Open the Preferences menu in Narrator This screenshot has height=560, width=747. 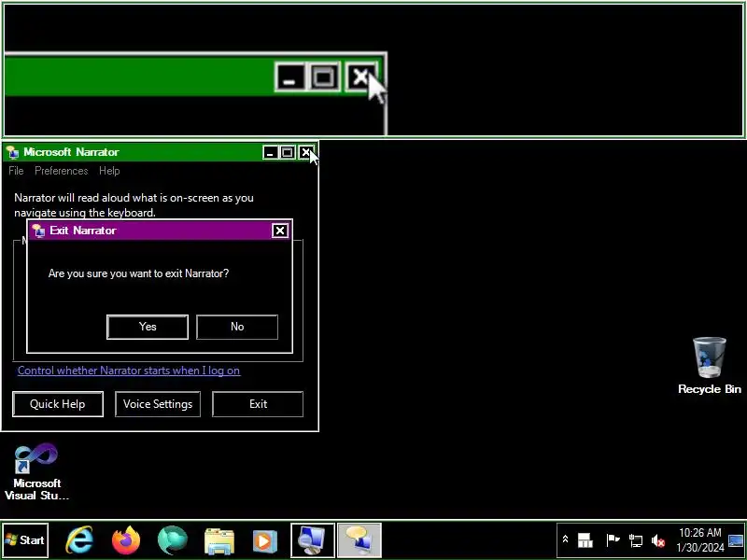61,171
